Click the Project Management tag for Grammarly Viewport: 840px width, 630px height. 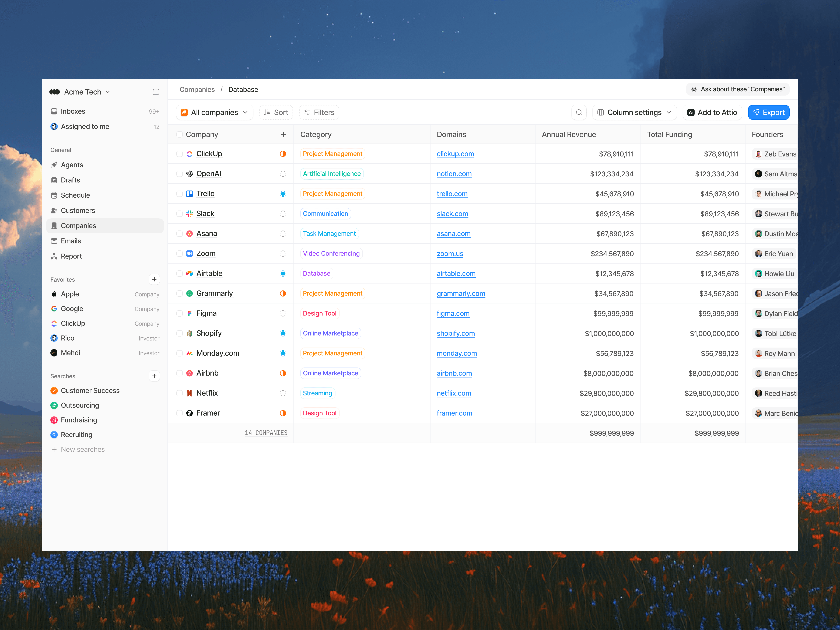coord(332,293)
